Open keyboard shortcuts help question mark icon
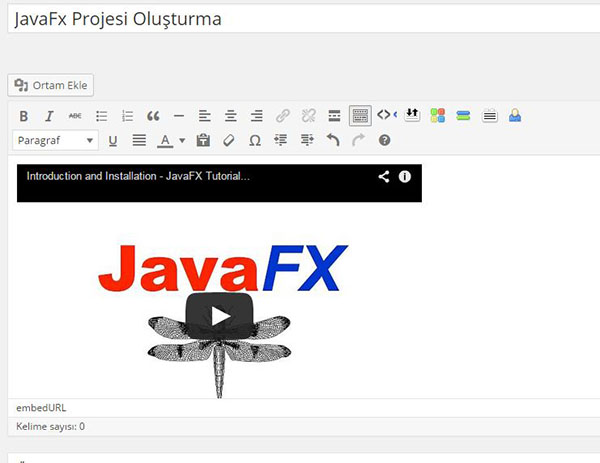The image size is (600, 463). [385, 141]
